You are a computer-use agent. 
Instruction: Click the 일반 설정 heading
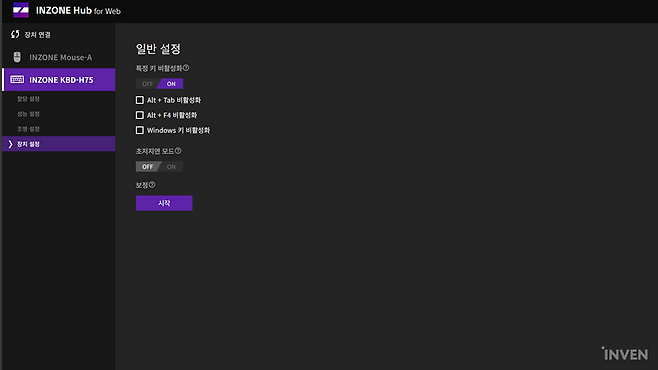point(158,49)
